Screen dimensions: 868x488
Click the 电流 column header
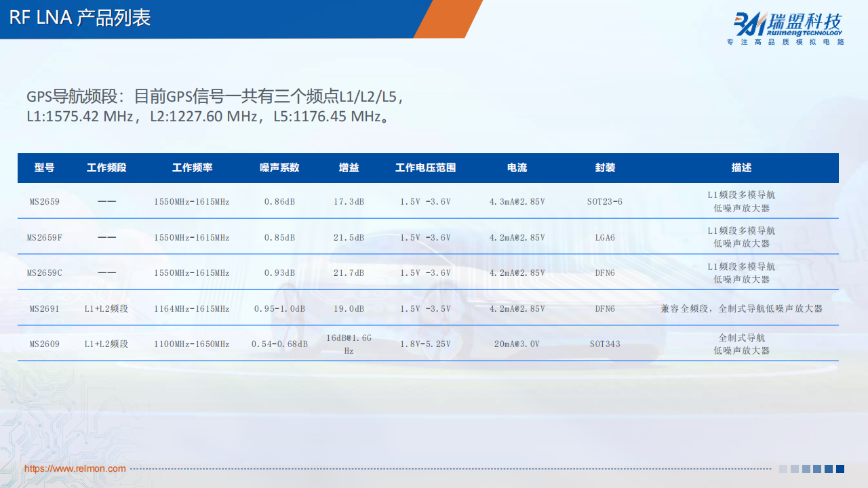(x=517, y=168)
